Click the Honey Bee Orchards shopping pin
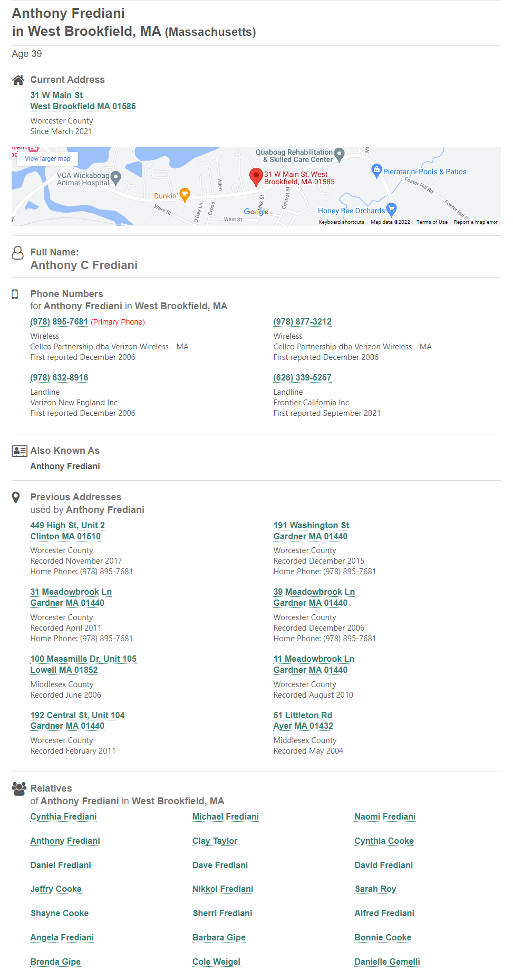The width and height of the screenshot is (513, 980). coord(391,210)
